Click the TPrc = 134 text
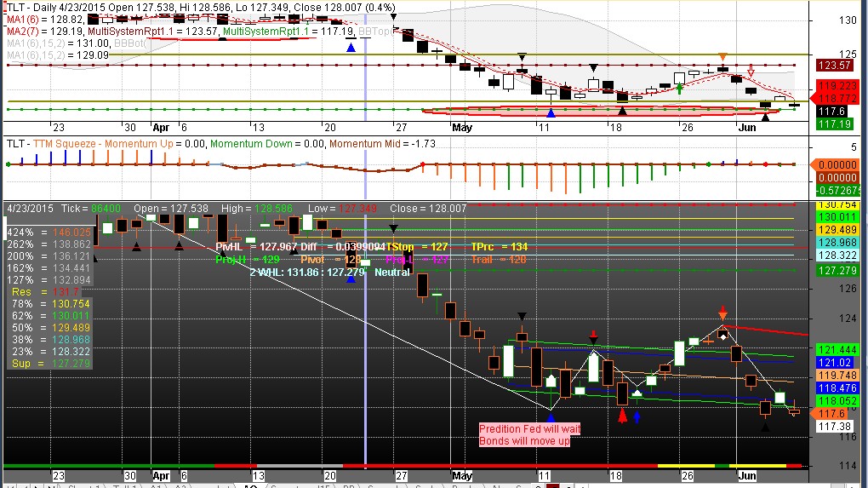 click(500, 247)
